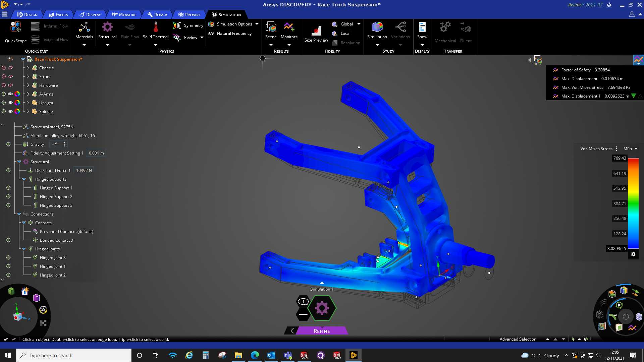Viewport: 644px width, 362px height.
Task: Click the Symmetry tool
Action: [x=188, y=25]
